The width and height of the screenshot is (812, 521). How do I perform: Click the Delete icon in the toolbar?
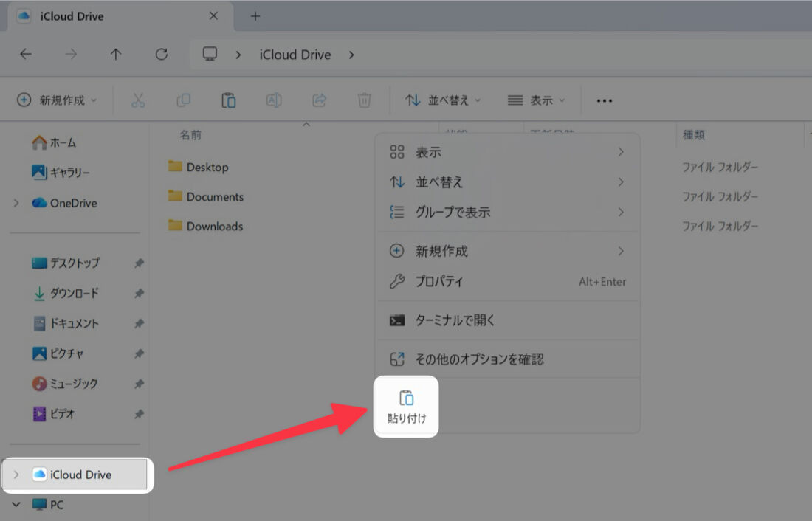coord(364,100)
